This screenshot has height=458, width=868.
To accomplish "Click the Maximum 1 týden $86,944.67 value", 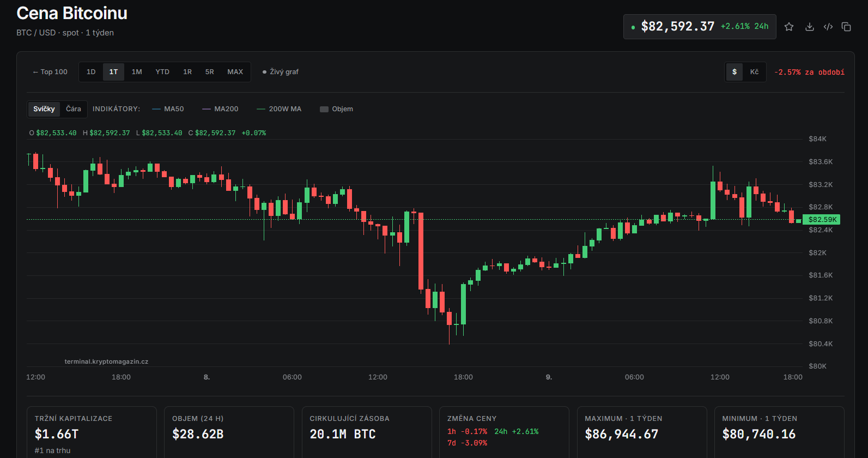I will pos(622,435).
